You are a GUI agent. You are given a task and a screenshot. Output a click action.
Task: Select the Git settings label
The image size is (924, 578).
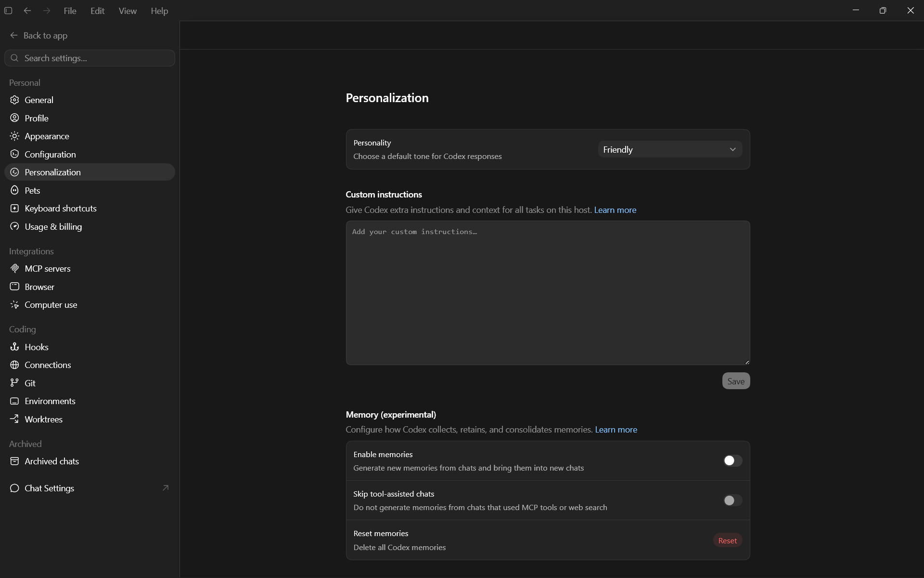[x=30, y=383]
